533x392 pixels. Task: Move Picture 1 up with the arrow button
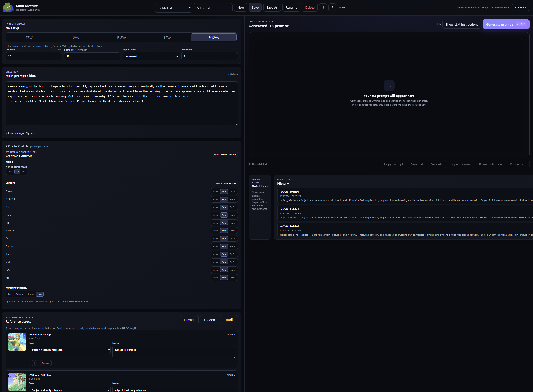tap(31, 363)
